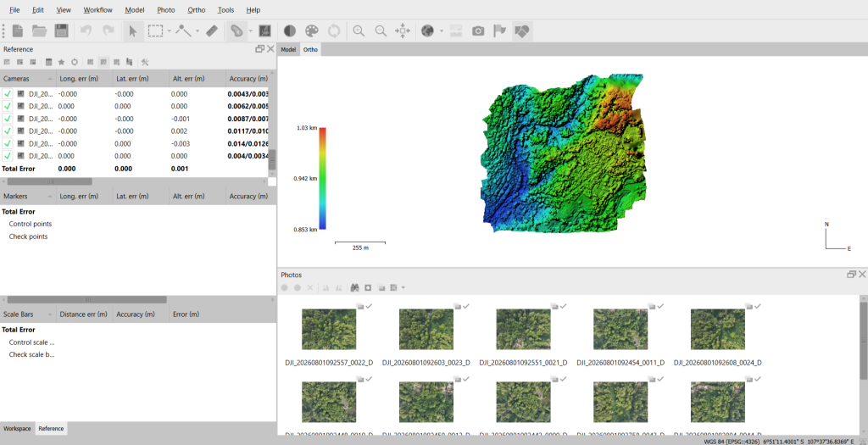Screen dimensions: 868x445
Task: Expand the draw polyline tool dropdown
Action: click(198, 31)
